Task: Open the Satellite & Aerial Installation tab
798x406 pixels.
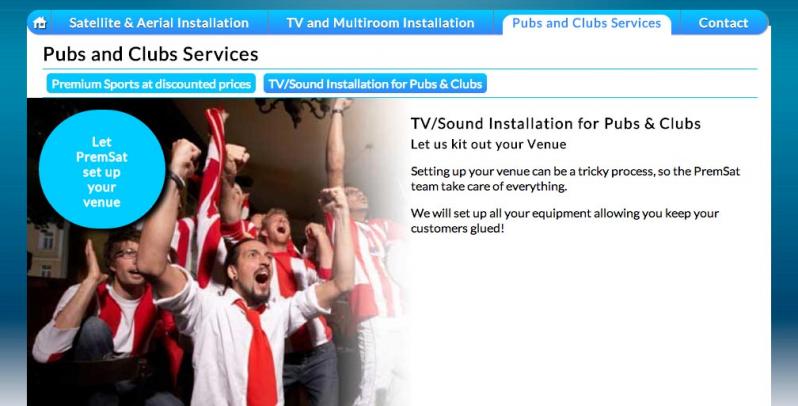Action: pyautogui.click(x=159, y=23)
